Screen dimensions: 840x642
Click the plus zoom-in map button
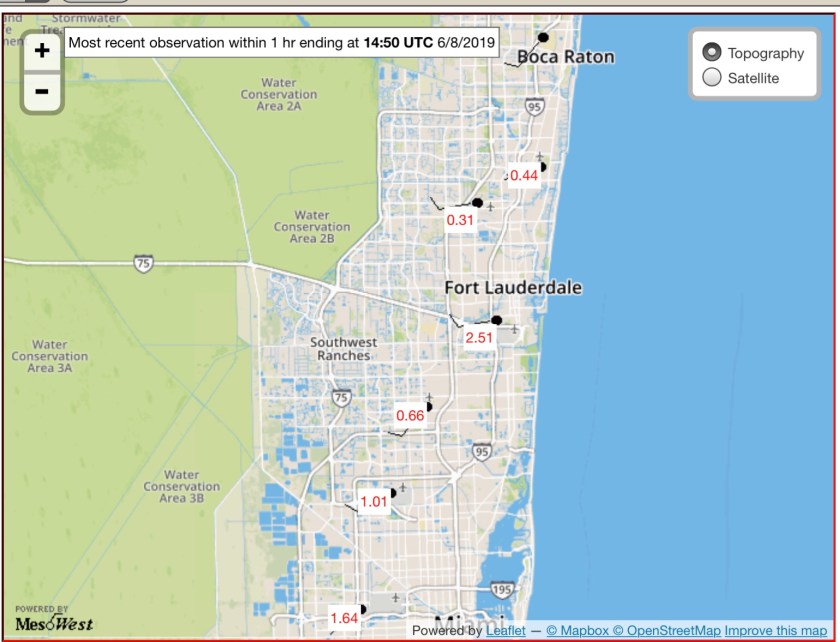tap(41, 52)
